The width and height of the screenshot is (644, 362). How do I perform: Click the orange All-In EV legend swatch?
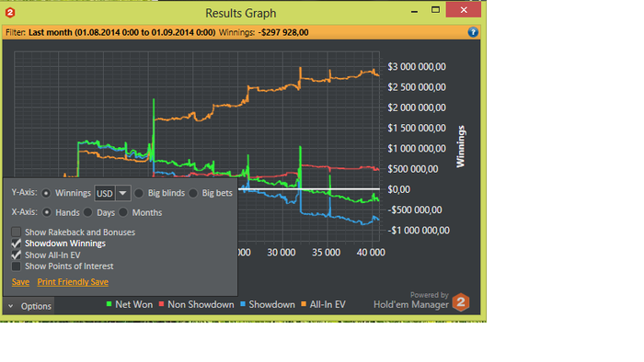click(x=304, y=304)
